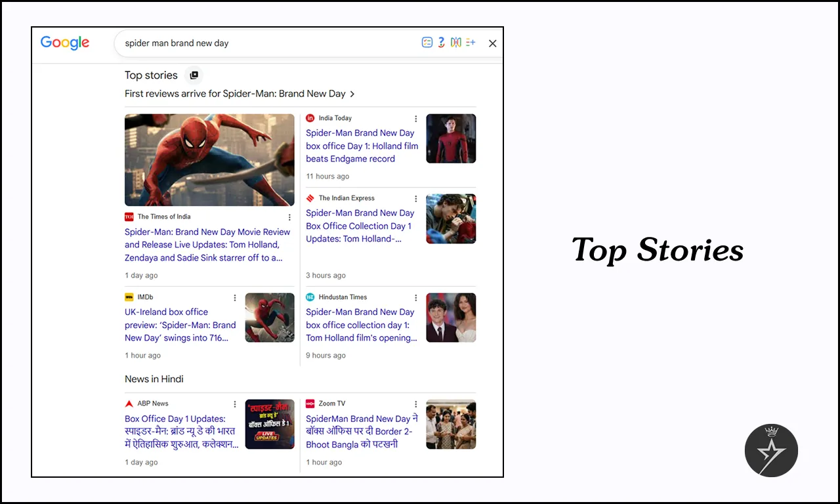
Task: Click the Google logo
Action: 65,43
